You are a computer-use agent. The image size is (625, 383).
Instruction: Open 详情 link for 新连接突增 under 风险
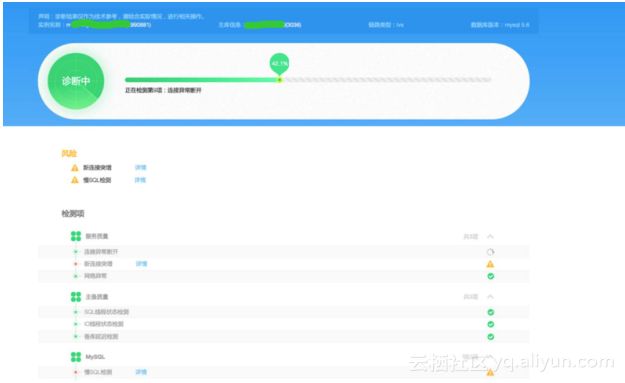pos(141,167)
